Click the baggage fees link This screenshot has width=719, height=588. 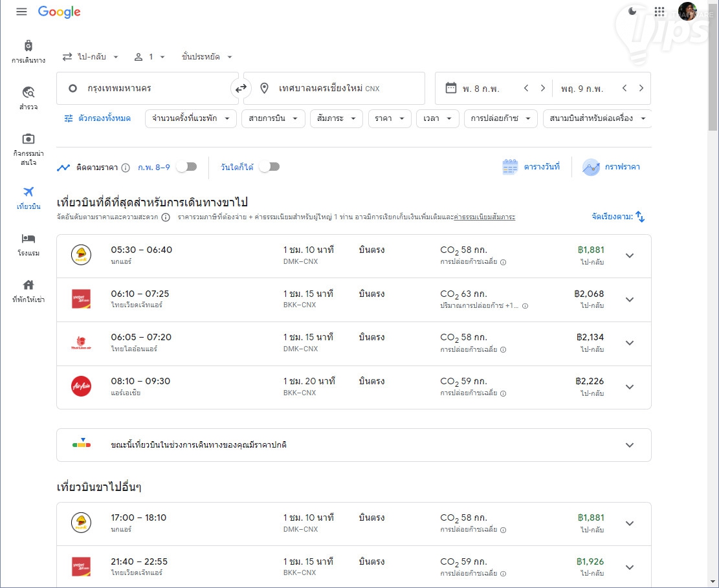(x=484, y=217)
